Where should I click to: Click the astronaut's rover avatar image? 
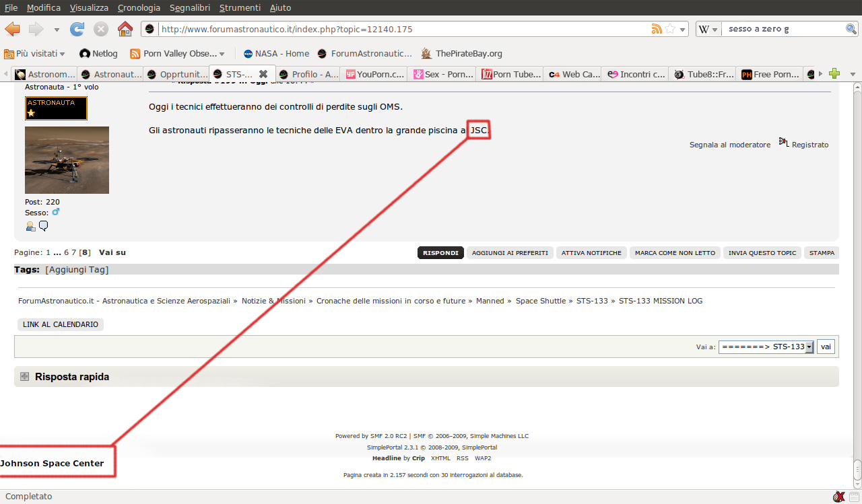pos(67,160)
